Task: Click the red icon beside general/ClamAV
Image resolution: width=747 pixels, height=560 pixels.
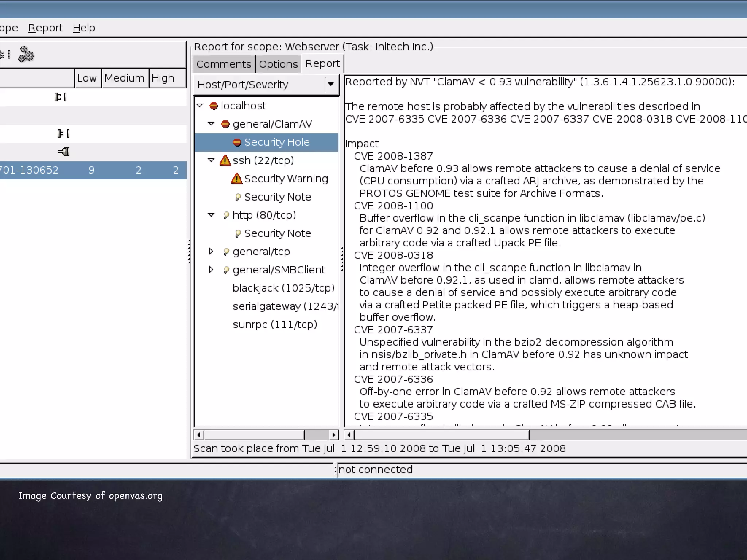Action: [x=225, y=124]
